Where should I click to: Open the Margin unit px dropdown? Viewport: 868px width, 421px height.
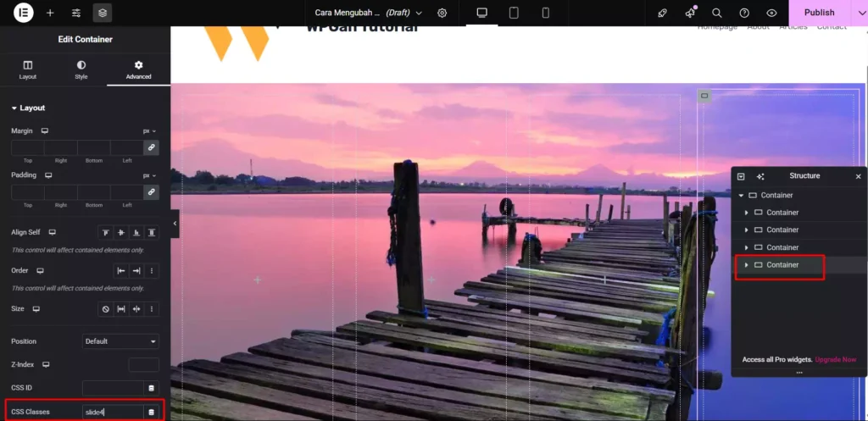tap(149, 131)
